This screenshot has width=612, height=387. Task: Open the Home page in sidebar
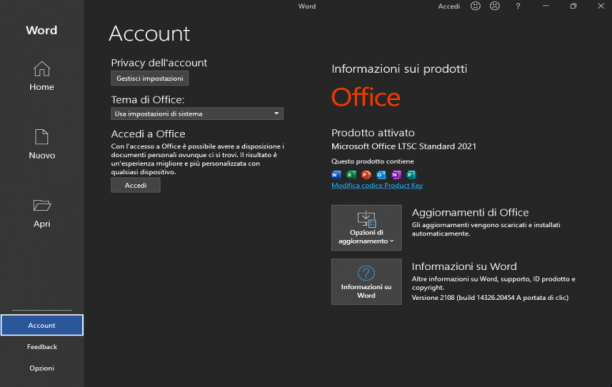tap(41, 76)
